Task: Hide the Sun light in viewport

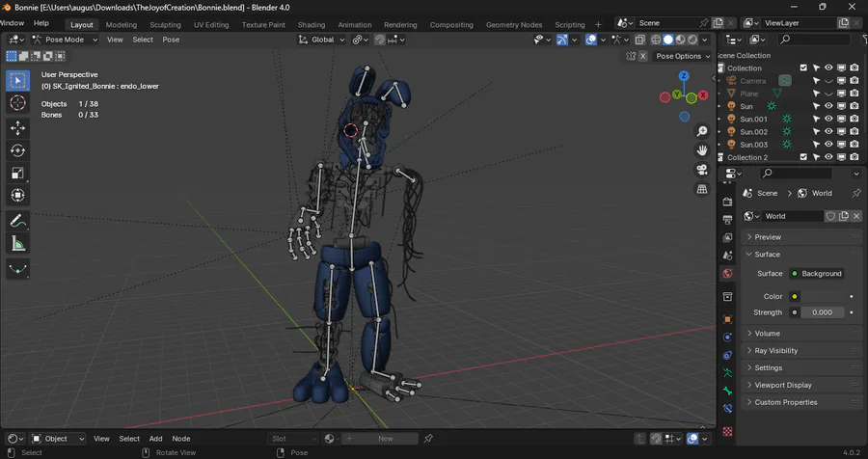Action: pos(828,106)
